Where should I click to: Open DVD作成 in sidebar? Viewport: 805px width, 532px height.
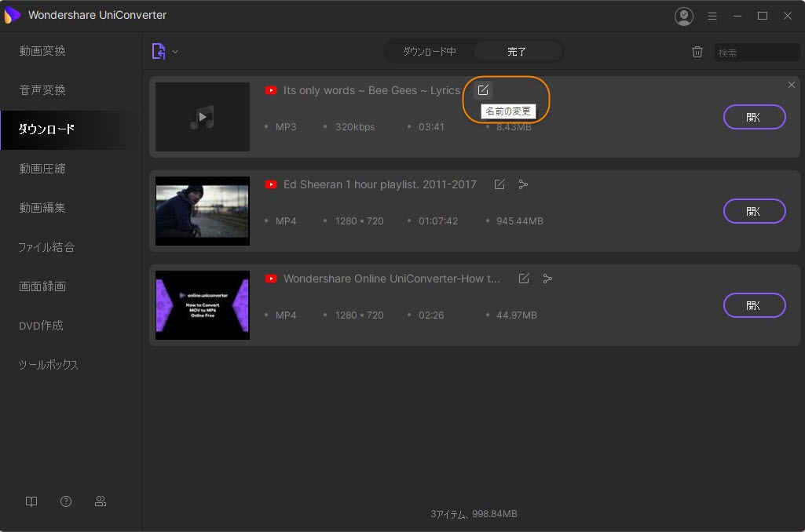[41, 326]
